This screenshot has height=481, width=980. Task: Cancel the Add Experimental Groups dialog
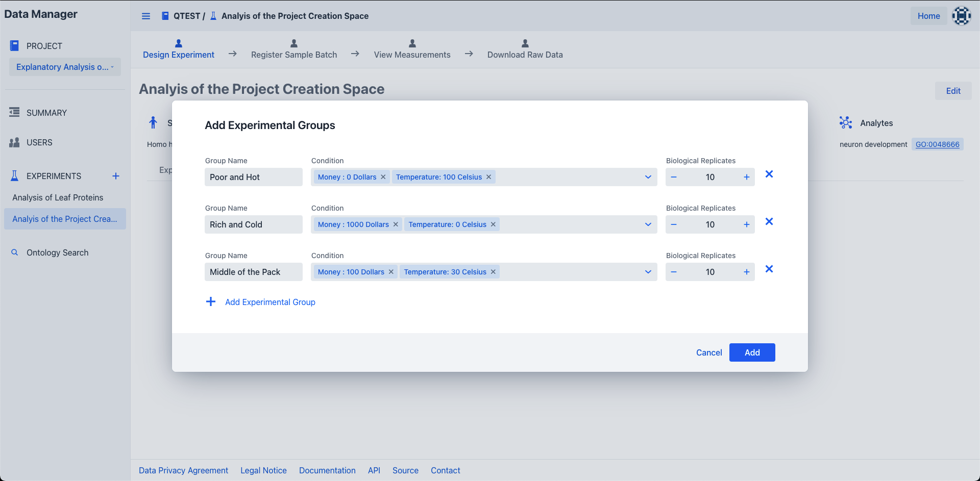point(709,352)
